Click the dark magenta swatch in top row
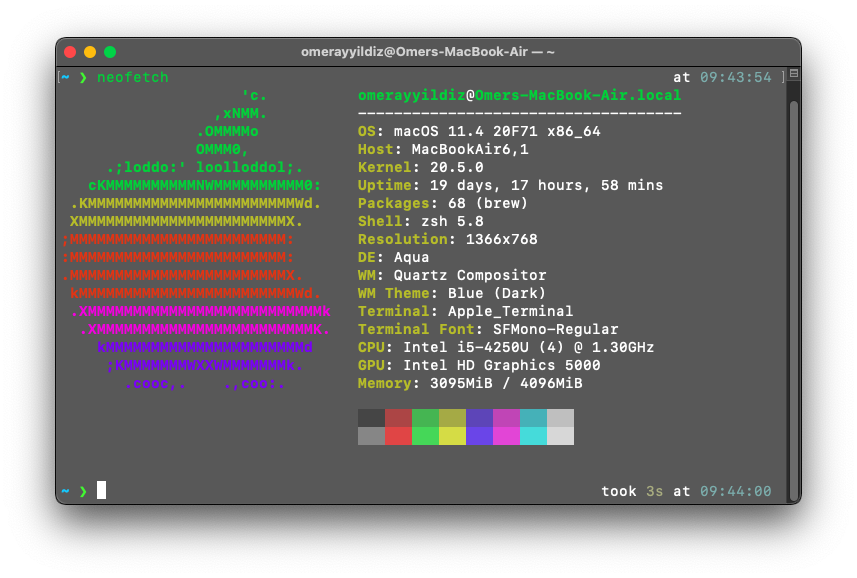This screenshot has height=578, width=857. tap(507, 418)
